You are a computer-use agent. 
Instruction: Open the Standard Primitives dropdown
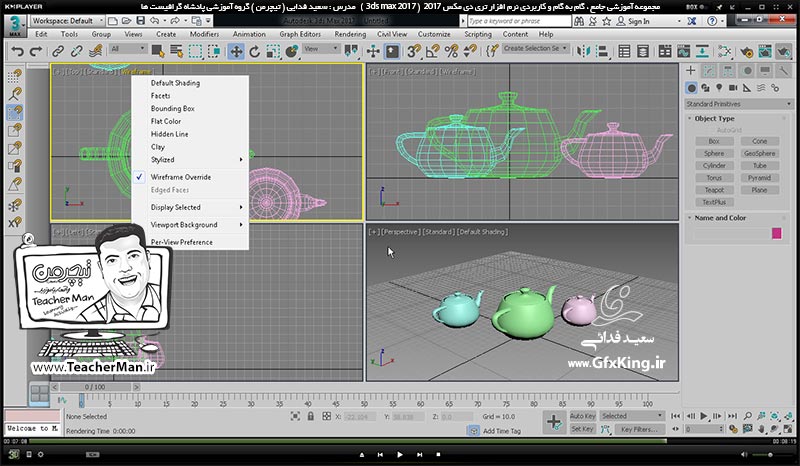[738, 104]
